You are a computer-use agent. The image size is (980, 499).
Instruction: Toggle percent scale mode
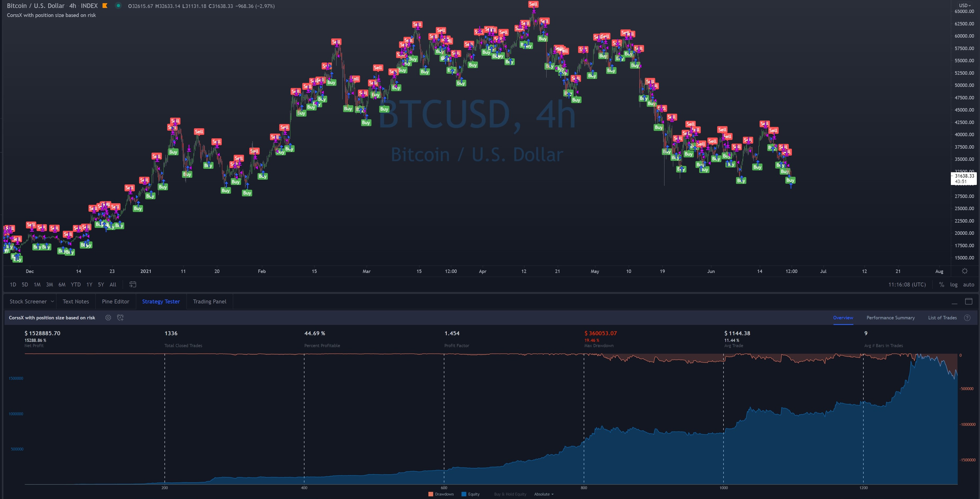[941, 284]
